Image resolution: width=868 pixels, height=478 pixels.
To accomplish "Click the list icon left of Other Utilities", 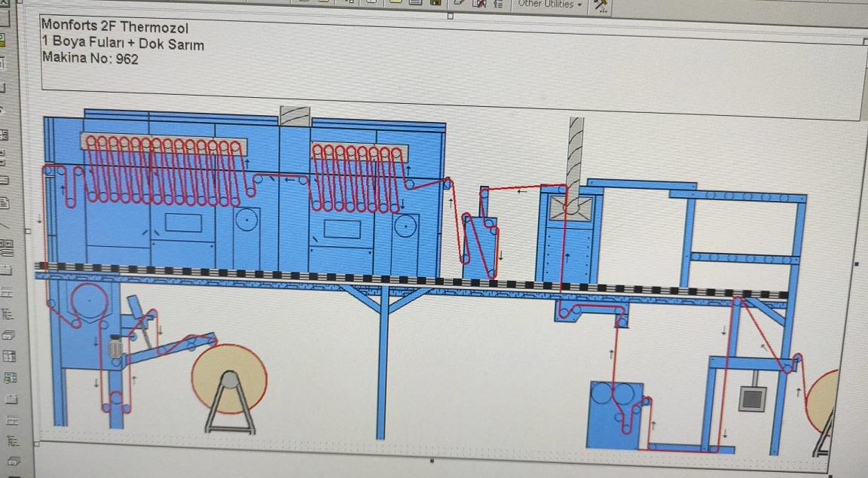I will coord(497,3).
